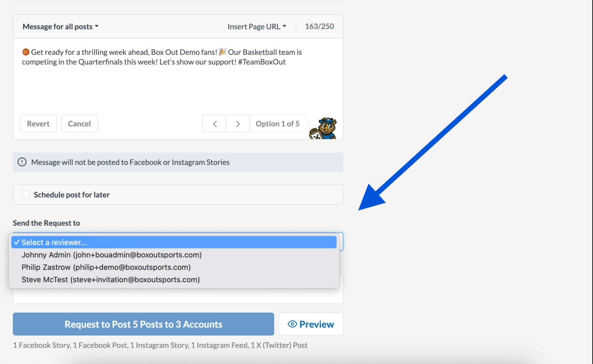This screenshot has width=593, height=364.
Task: Open the post Preview
Action: pyautogui.click(x=311, y=324)
